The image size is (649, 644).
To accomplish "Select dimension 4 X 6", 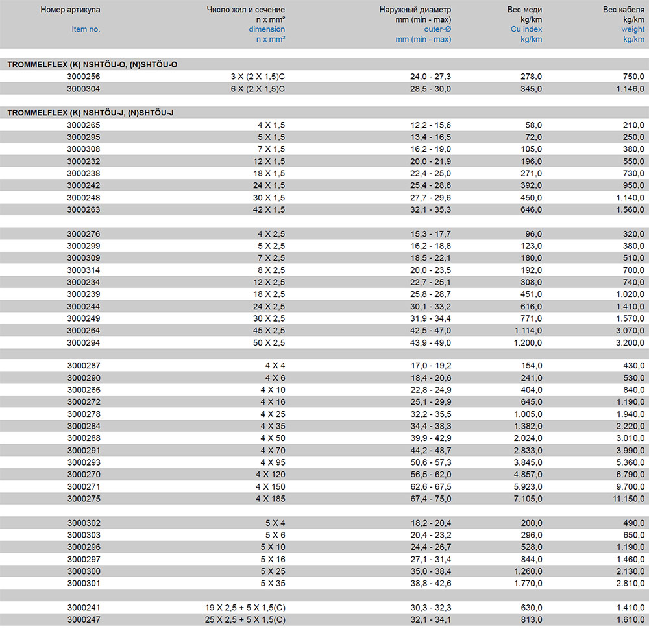I will tap(275, 377).
